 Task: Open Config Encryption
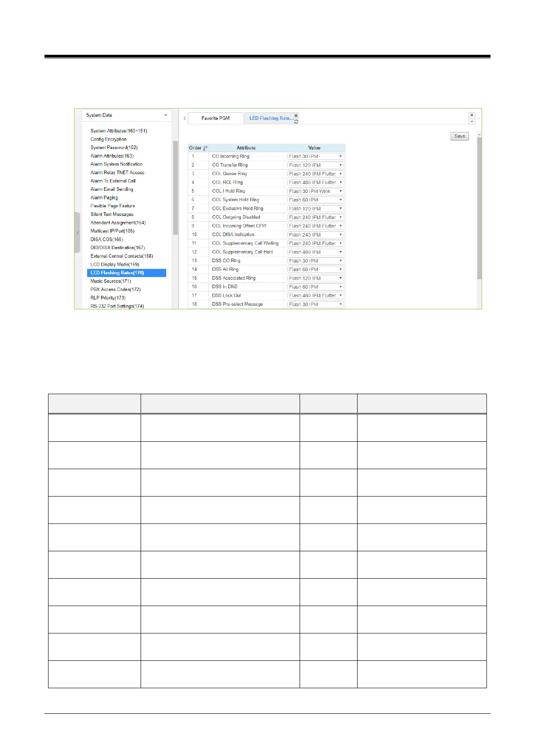[x=108, y=139]
